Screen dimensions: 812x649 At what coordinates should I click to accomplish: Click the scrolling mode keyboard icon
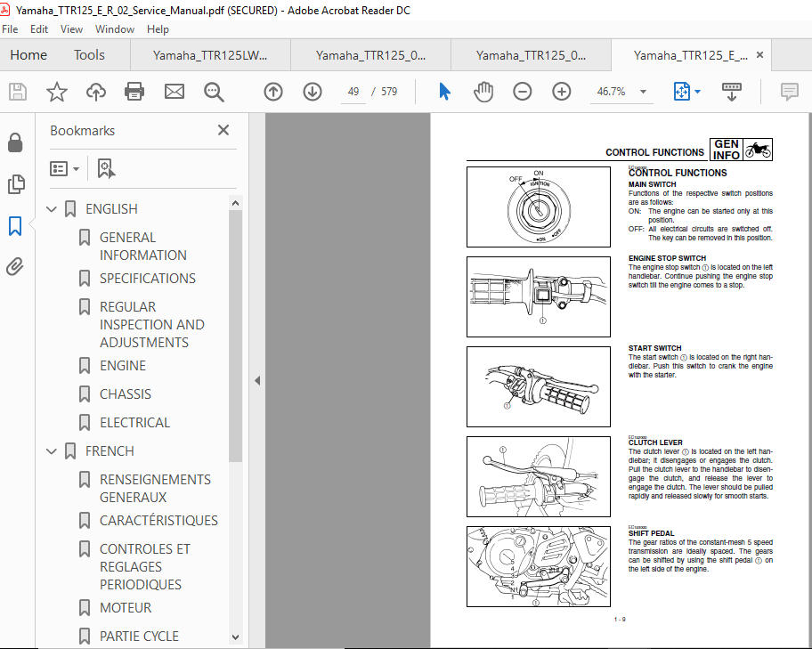point(731,92)
